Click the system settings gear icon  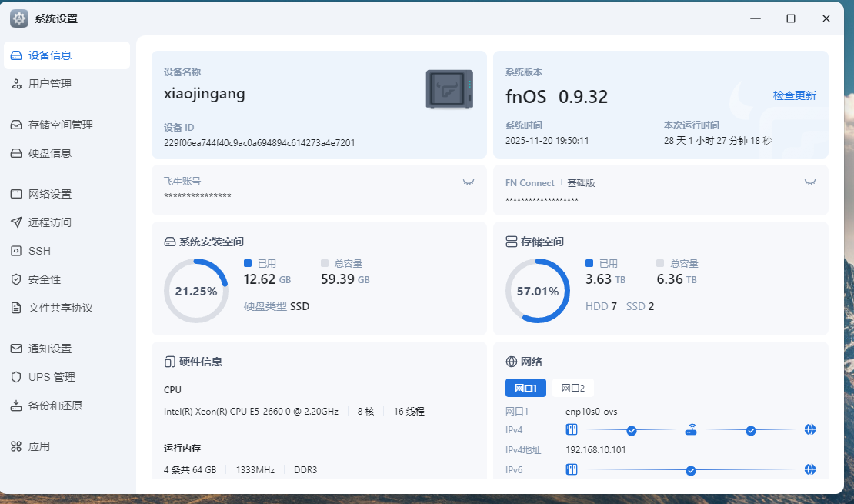tap(19, 18)
